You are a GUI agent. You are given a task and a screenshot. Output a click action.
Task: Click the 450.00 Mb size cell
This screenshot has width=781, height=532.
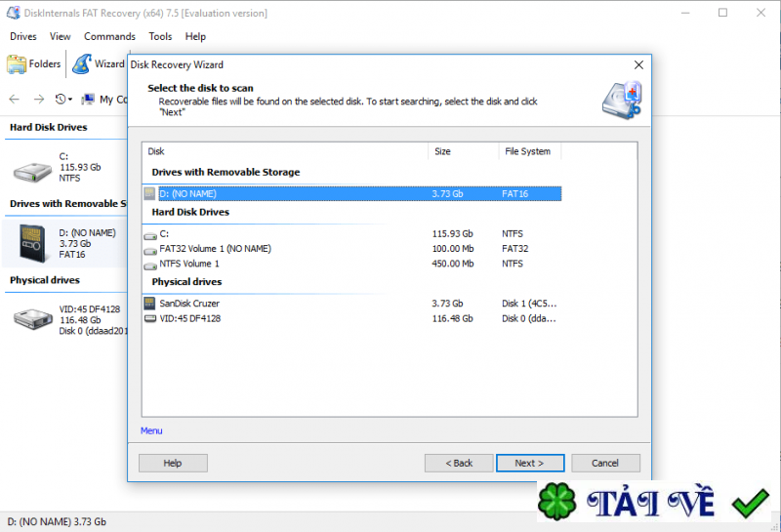pos(453,264)
